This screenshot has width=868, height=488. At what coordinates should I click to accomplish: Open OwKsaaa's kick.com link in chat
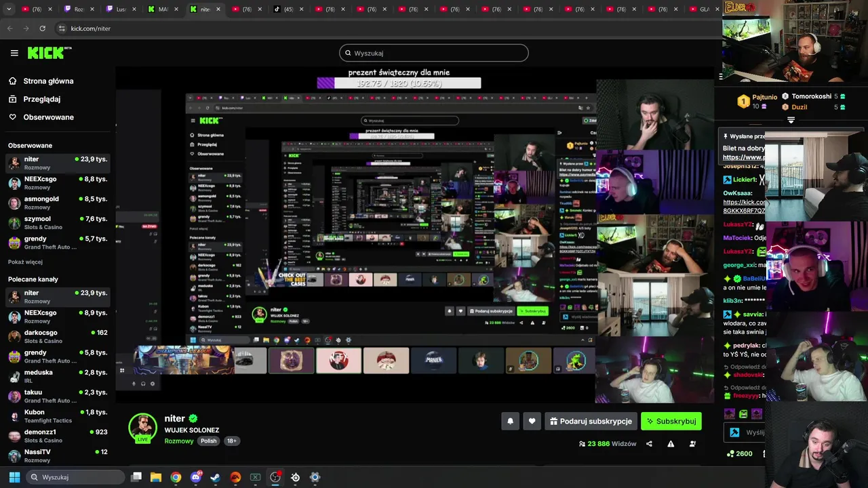click(744, 206)
